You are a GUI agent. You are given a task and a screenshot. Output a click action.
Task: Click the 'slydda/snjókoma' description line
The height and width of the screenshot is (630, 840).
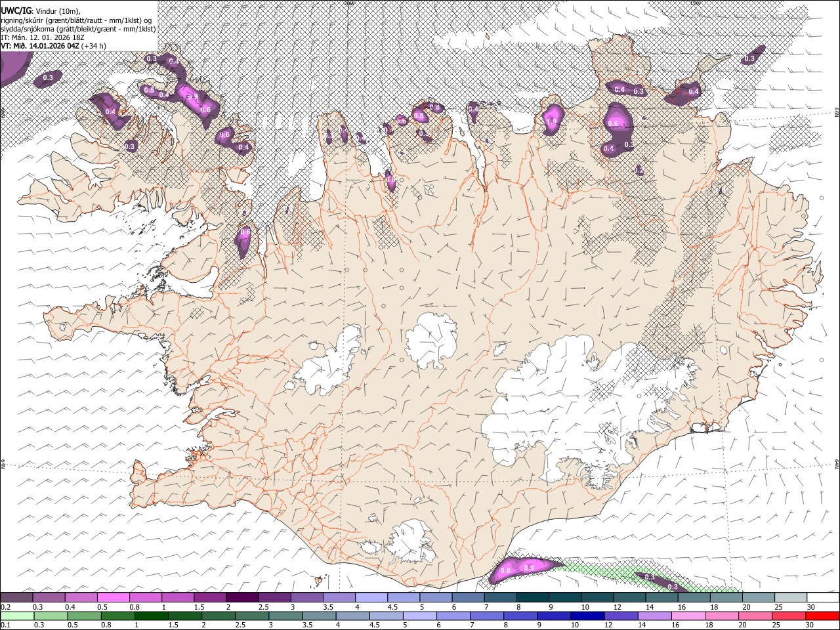point(78,29)
